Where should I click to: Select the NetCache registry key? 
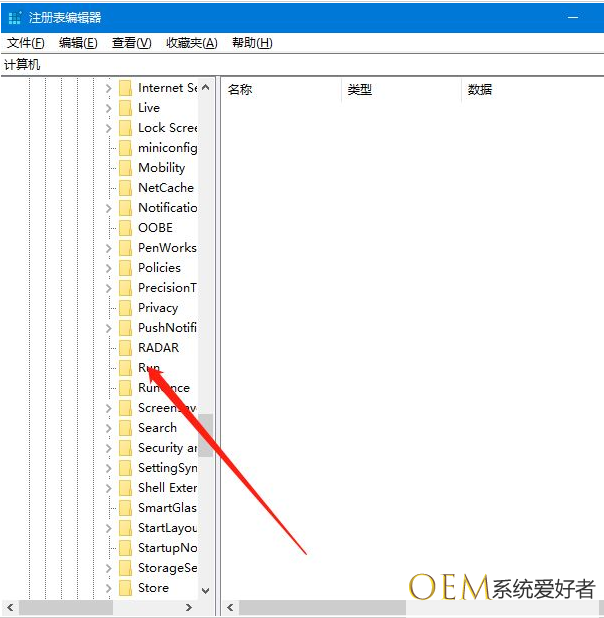point(165,188)
